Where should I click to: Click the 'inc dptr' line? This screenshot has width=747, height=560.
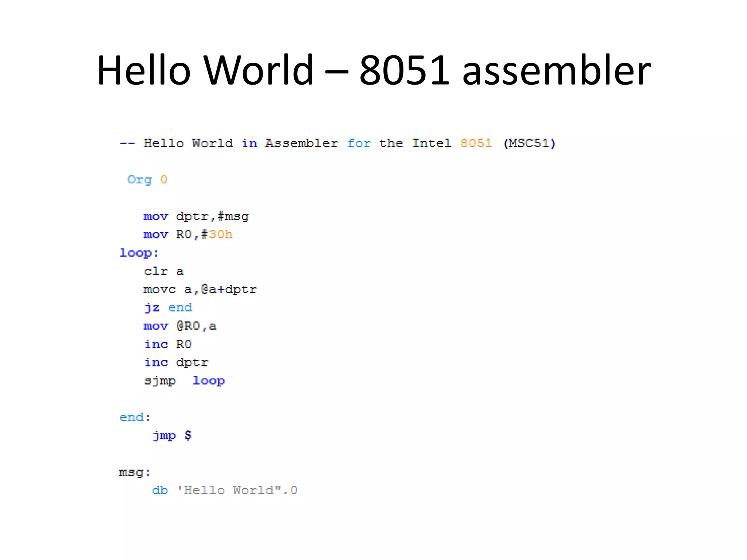click(x=176, y=362)
